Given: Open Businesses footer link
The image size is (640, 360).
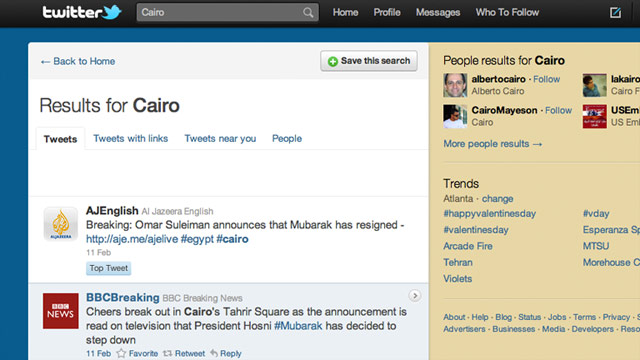Looking at the screenshot, I should coord(513,329).
